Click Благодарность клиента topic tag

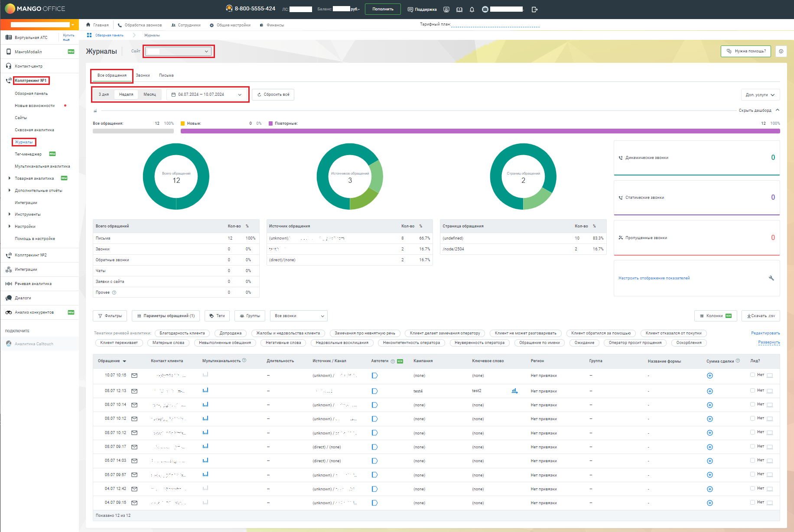182,333
